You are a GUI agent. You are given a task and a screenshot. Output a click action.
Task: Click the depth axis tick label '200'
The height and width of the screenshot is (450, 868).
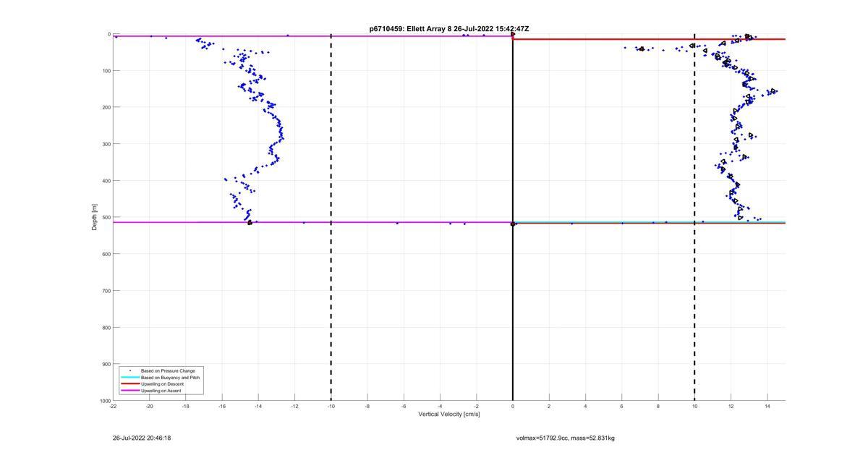[x=106, y=107]
